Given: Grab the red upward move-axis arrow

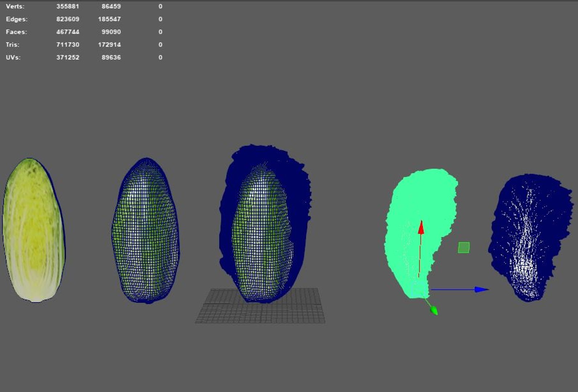Looking at the screenshot, I should (x=421, y=227).
